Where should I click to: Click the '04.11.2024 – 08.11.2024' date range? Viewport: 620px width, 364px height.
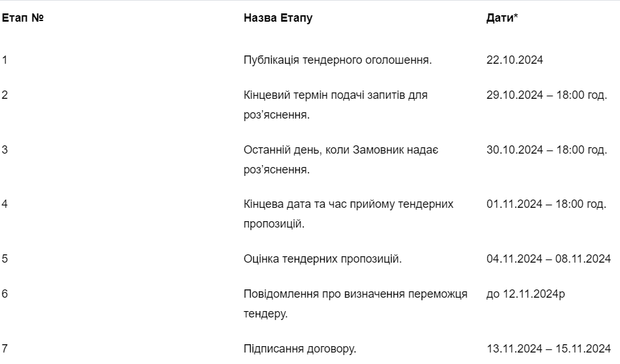549,259
